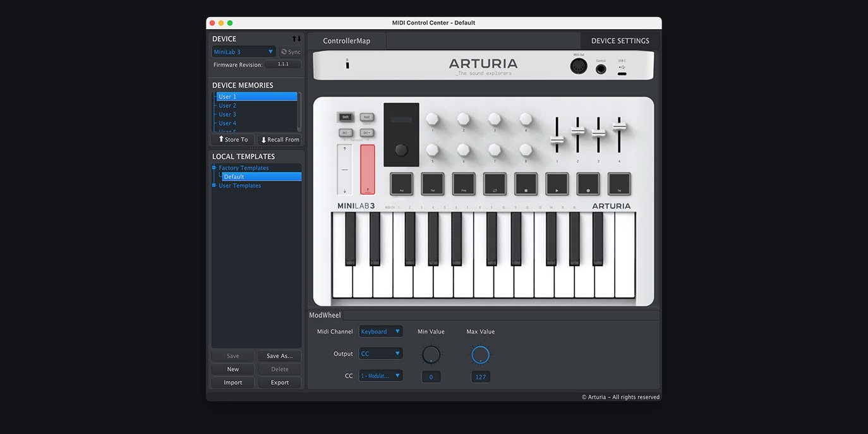Click the Recall From button
Screen dimensions: 868x434
280,140
